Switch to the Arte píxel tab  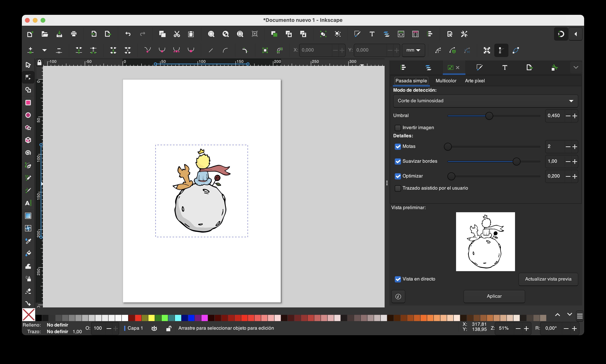tap(475, 81)
